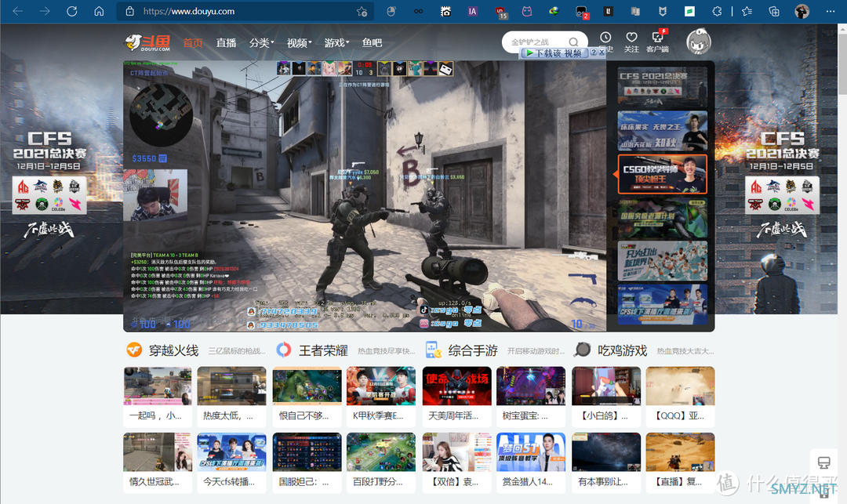Image resolution: width=847 pixels, height=504 pixels.
Task: Open the K甲秋季赛 stream card
Action: pyautogui.click(x=381, y=397)
